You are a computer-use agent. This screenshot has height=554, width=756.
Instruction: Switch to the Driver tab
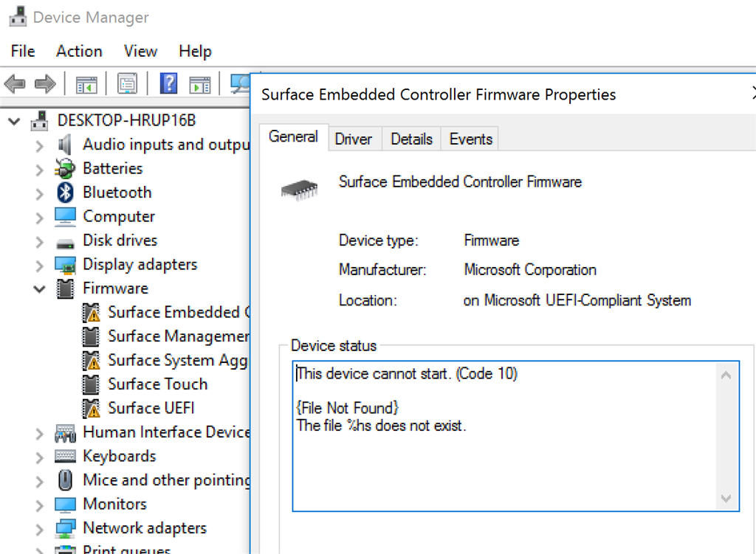(x=354, y=139)
